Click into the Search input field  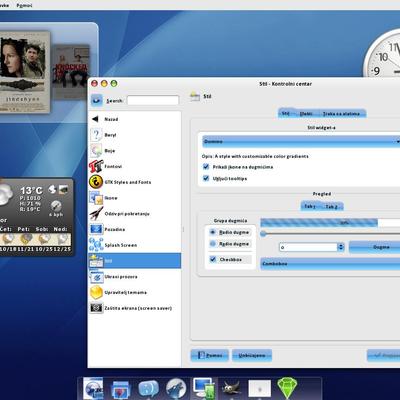[153, 100]
